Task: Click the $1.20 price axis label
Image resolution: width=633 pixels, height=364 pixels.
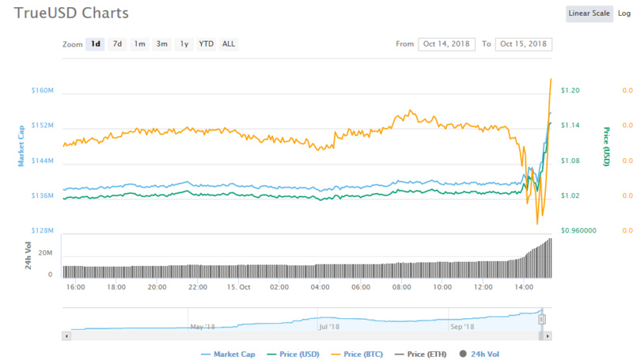Action: tap(570, 90)
